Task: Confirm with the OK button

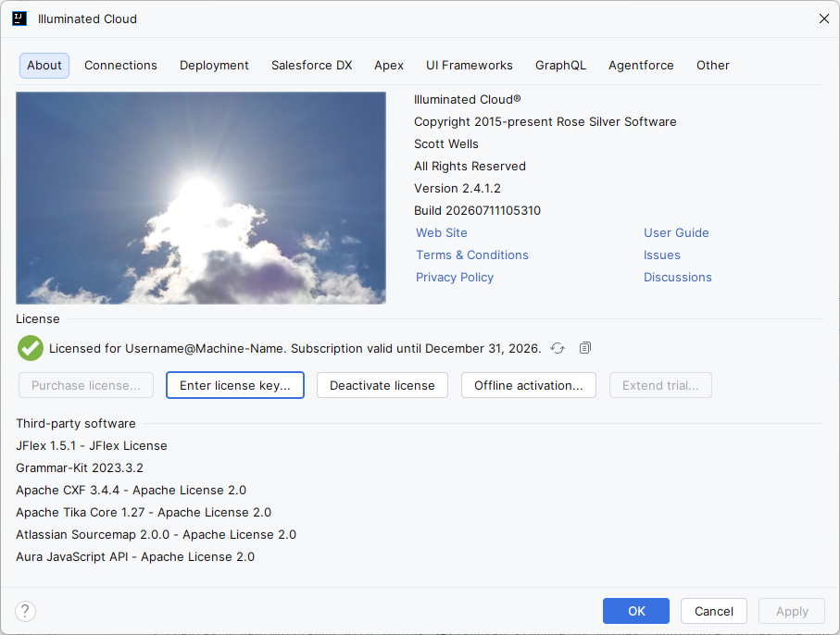Action: coord(636,611)
